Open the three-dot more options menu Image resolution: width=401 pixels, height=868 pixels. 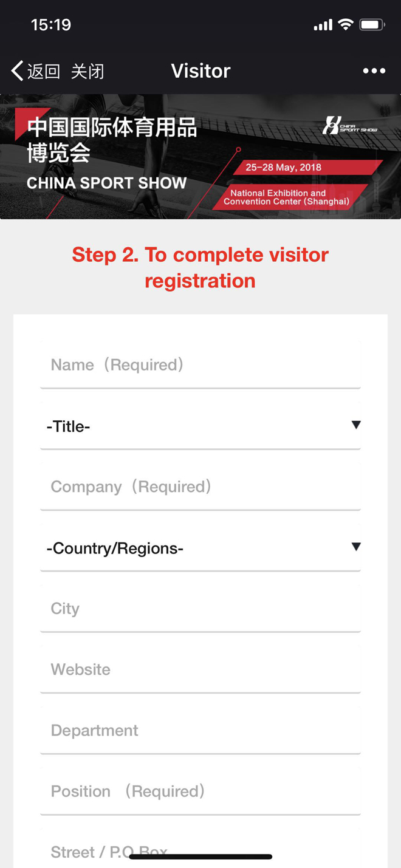(374, 71)
